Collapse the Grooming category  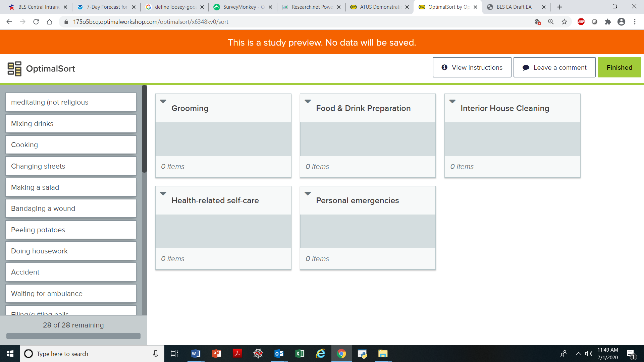pyautogui.click(x=163, y=101)
